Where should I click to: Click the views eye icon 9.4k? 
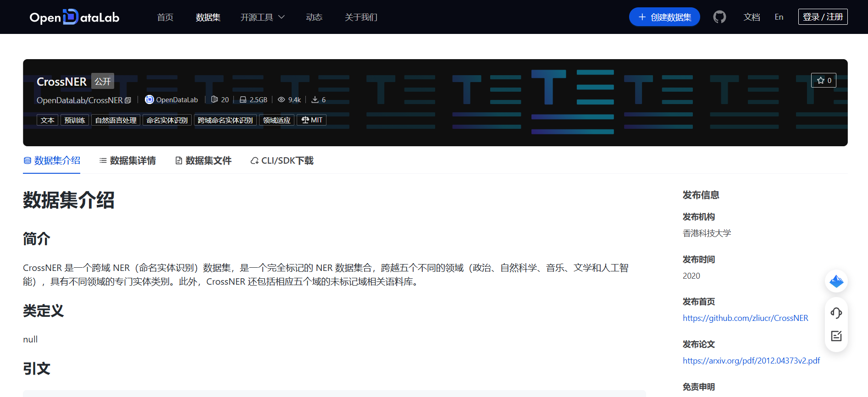[281, 99]
